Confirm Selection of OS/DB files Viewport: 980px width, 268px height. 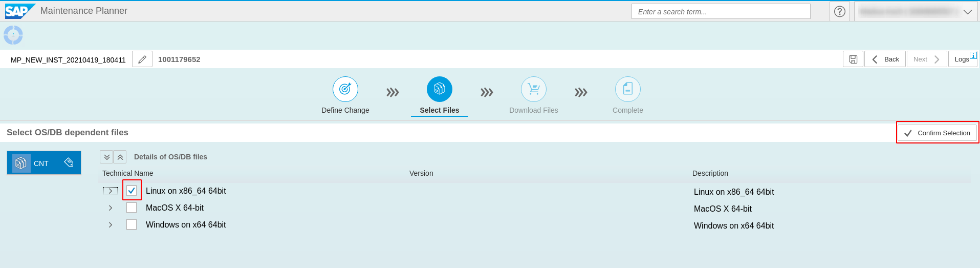937,133
